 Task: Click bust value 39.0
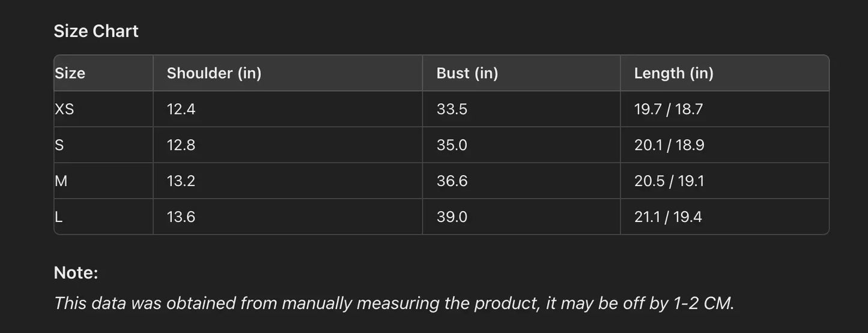pos(452,217)
